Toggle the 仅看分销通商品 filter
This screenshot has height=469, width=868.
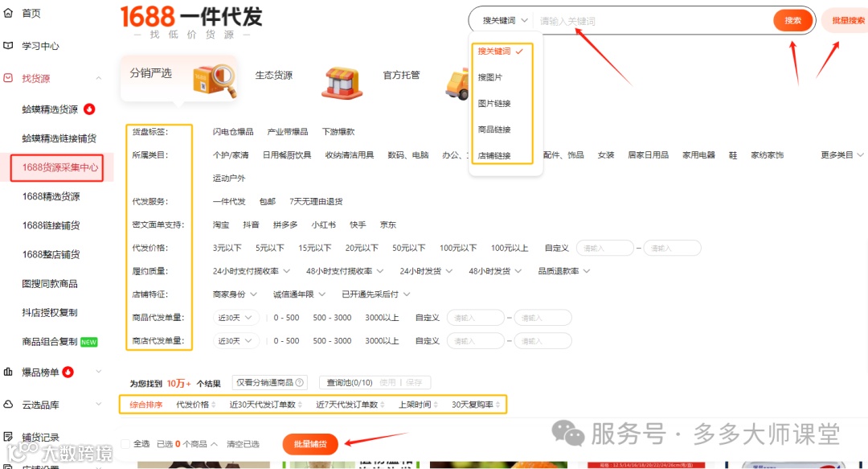269,382
